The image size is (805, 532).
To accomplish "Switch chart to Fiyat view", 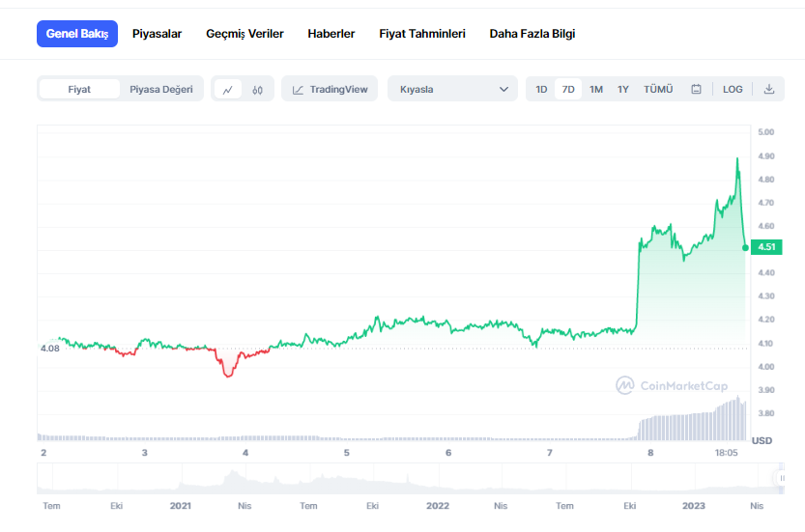I will (x=79, y=90).
